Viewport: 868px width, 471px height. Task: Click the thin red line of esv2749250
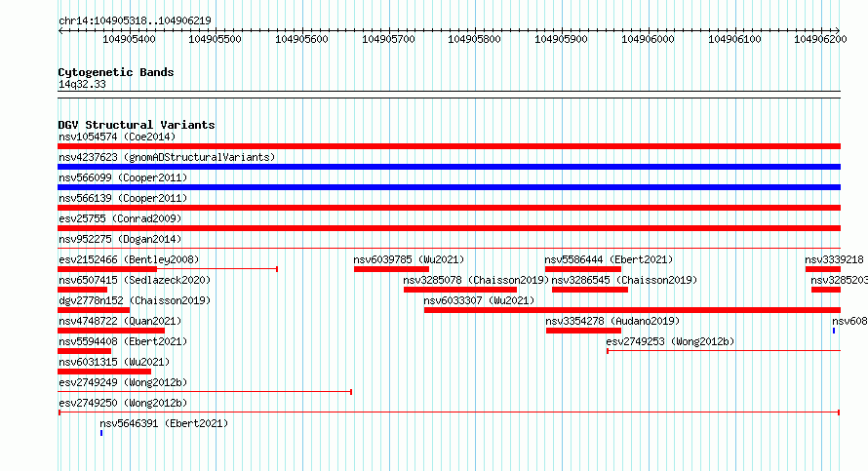(449, 412)
